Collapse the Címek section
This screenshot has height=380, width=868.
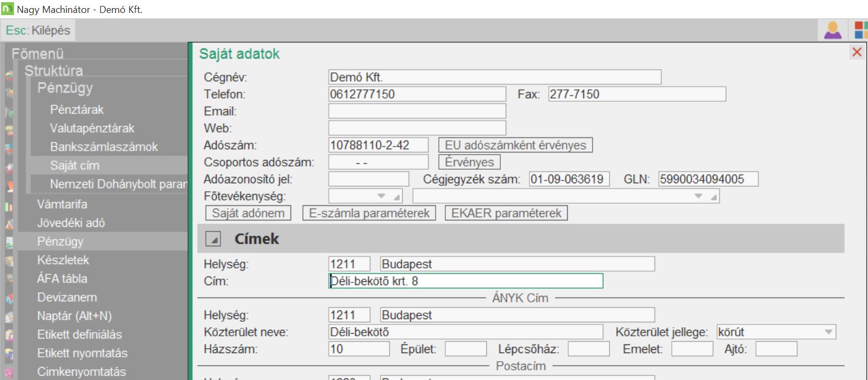213,239
